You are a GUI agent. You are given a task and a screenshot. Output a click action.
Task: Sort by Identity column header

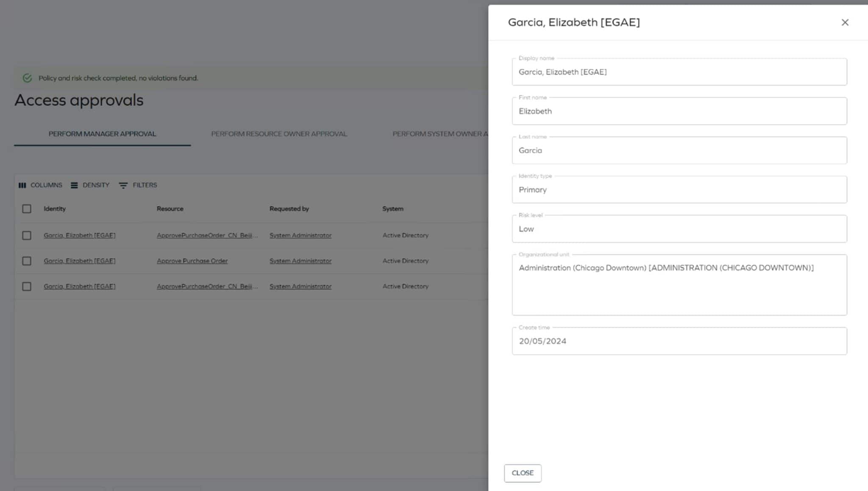(55, 209)
